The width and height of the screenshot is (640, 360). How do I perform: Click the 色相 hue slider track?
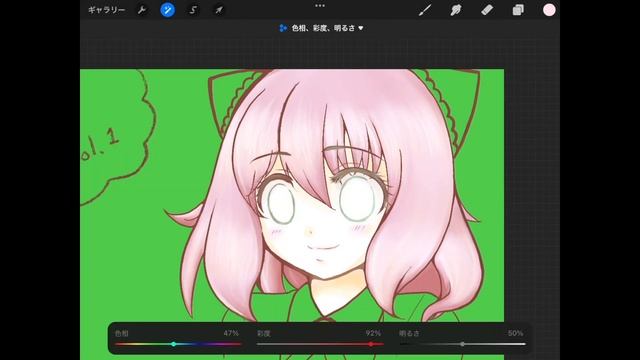click(178, 344)
